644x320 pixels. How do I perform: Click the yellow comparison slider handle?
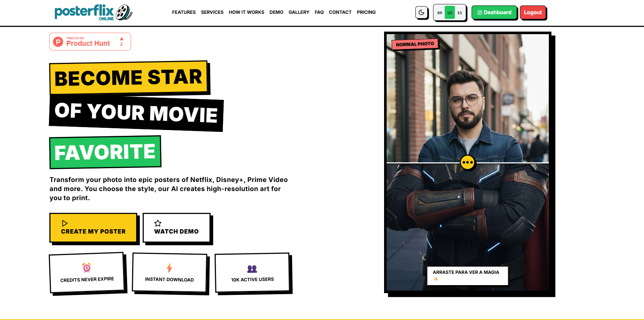[x=467, y=162]
